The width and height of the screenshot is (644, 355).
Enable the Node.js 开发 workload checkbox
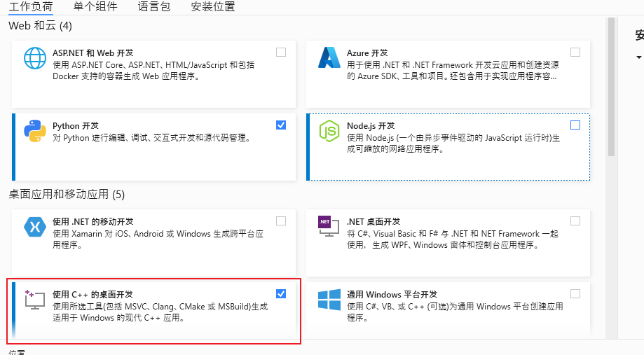pyautogui.click(x=575, y=125)
